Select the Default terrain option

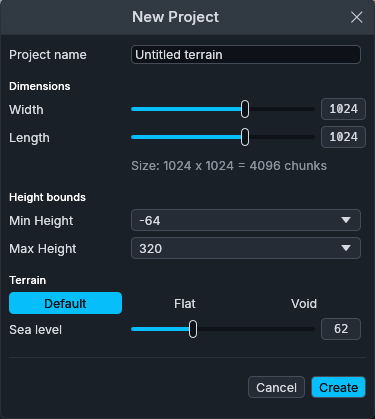tap(65, 303)
